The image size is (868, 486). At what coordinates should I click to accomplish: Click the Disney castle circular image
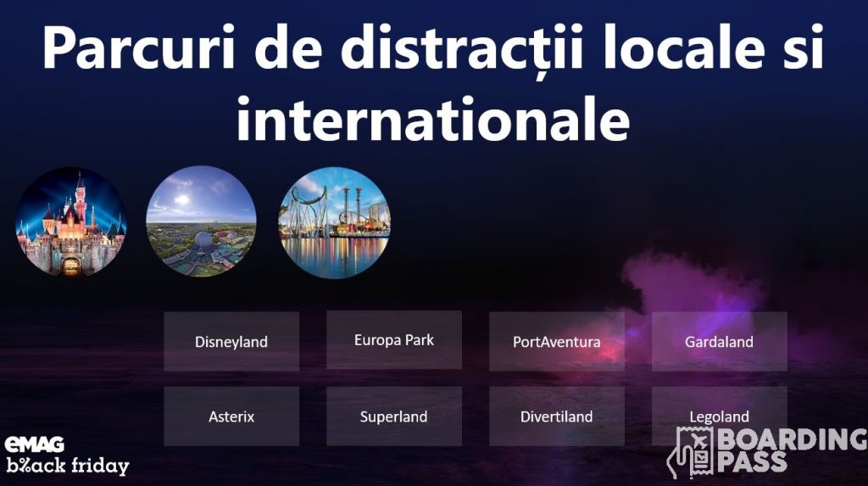click(71, 221)
